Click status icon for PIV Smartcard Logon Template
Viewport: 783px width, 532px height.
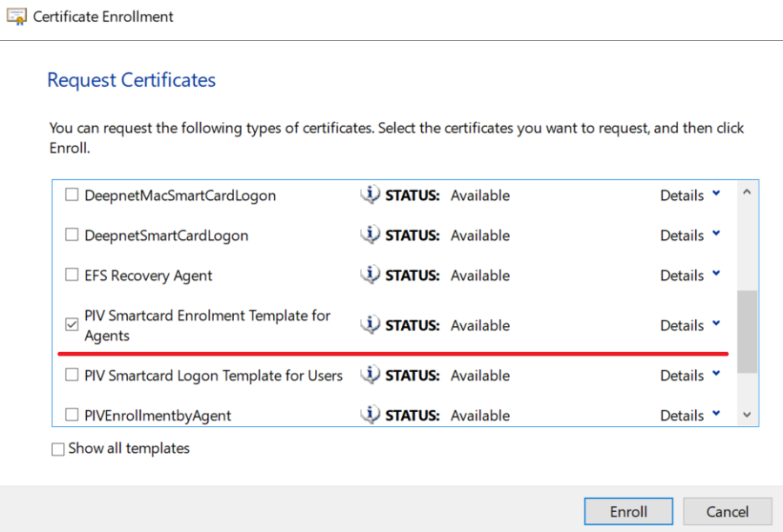(371, 376)
